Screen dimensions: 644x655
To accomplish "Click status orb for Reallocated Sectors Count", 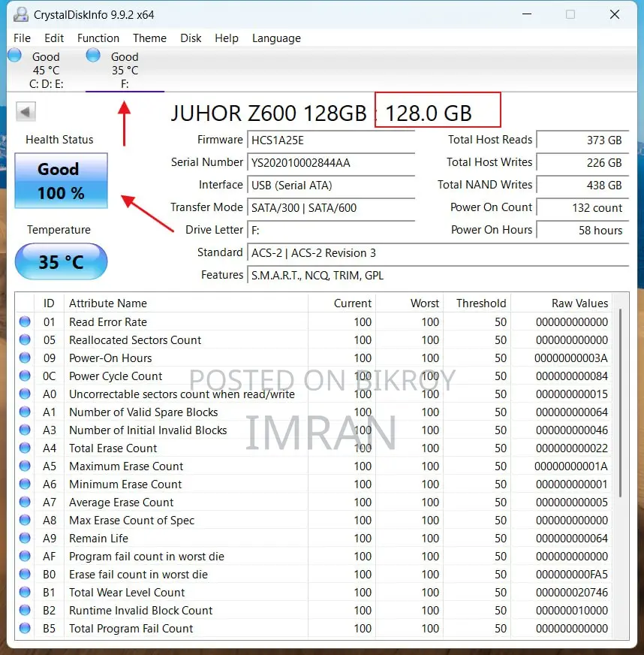I will [25, 340].
